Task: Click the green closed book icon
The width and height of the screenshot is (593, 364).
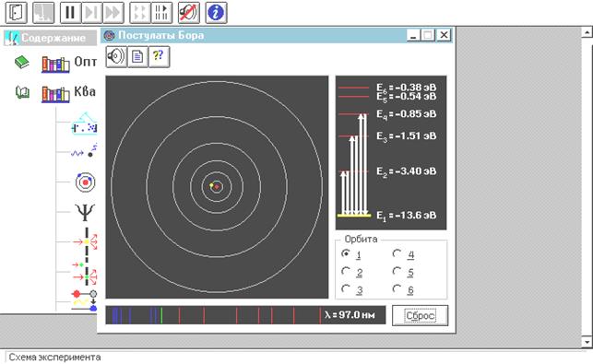Action: (x=22, y=62)
